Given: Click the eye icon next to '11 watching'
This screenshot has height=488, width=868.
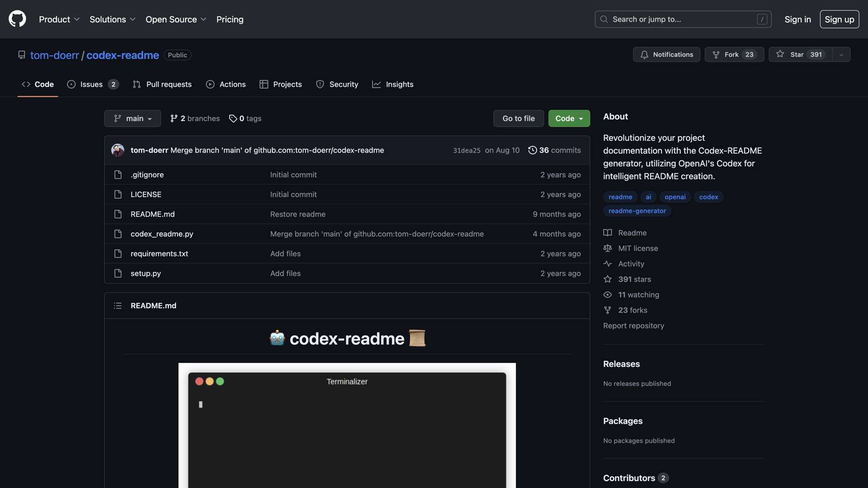Looking at the screenshot, I should point(607,294).
